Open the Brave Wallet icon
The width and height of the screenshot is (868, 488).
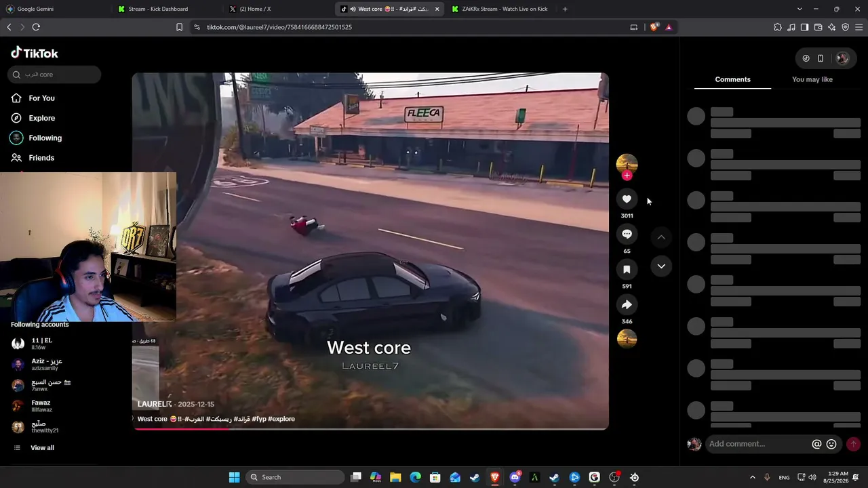[818, 27]
